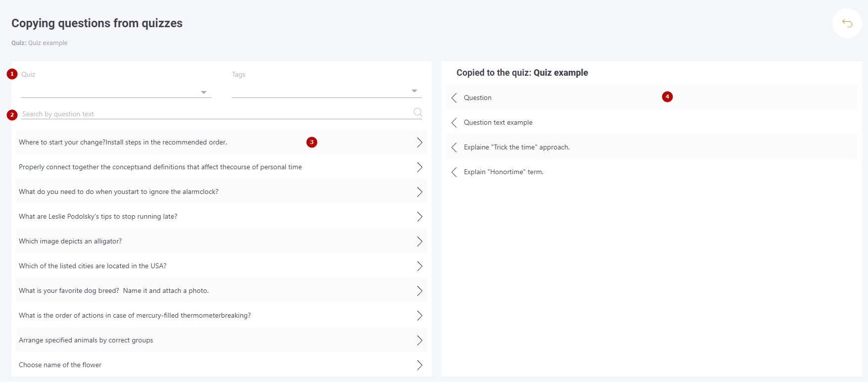Copy 'Properly connect together the concepts' via right arrow
This screenshot has width=868, height=382.
(x=419, y=167)
